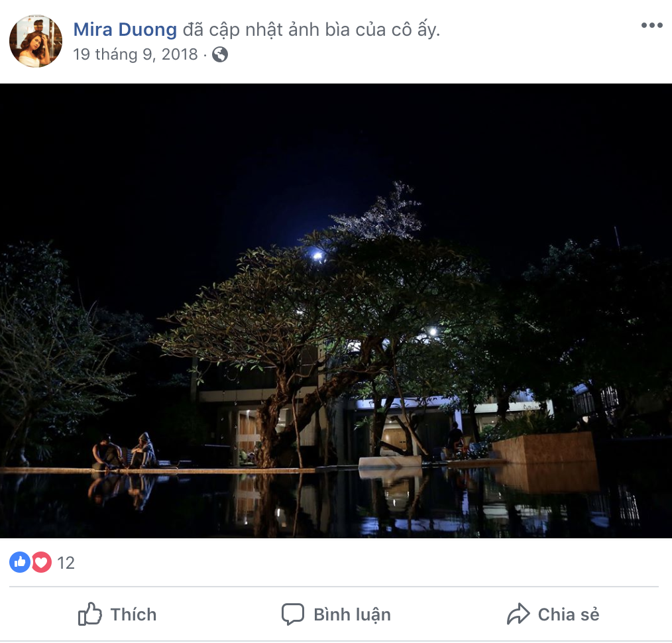This screenshot has width=672, height=643.
Task: Like the post with Thích label
Action: click(x=133, y=614)
